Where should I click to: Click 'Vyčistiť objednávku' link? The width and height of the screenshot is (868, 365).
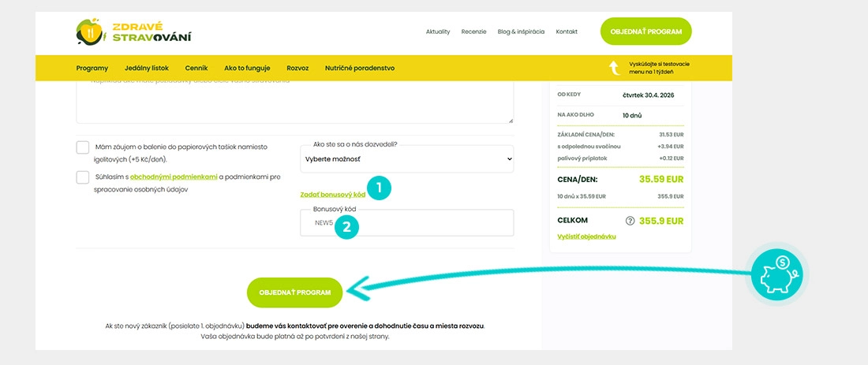(587, 237)
